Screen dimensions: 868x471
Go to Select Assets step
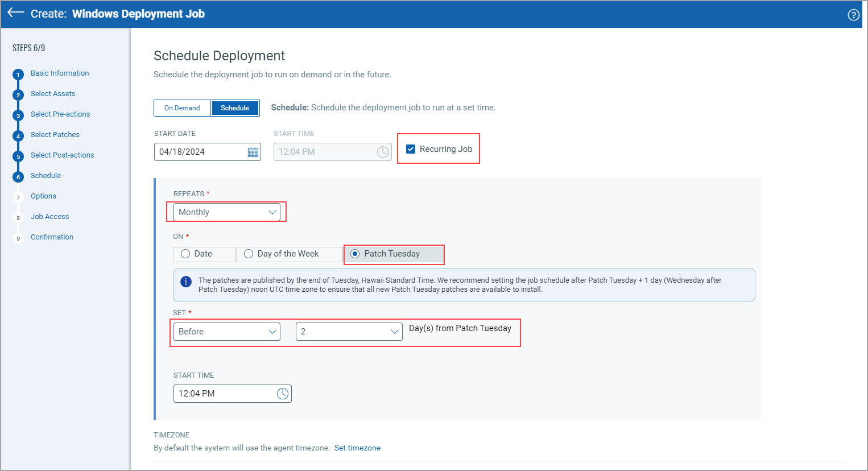tap(53, 94)
